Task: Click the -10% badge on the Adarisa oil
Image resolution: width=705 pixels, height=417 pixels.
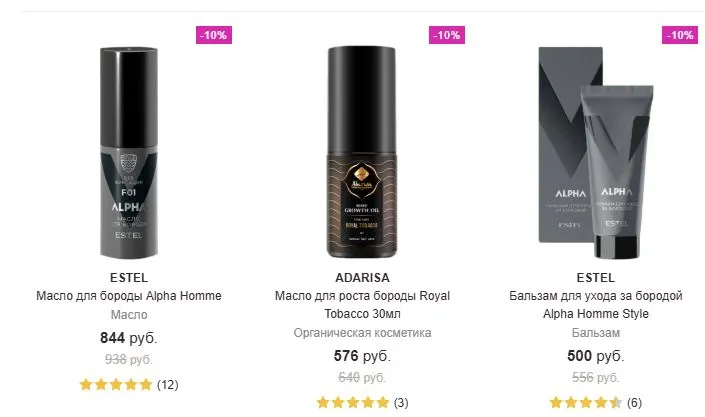Action: 447,35
